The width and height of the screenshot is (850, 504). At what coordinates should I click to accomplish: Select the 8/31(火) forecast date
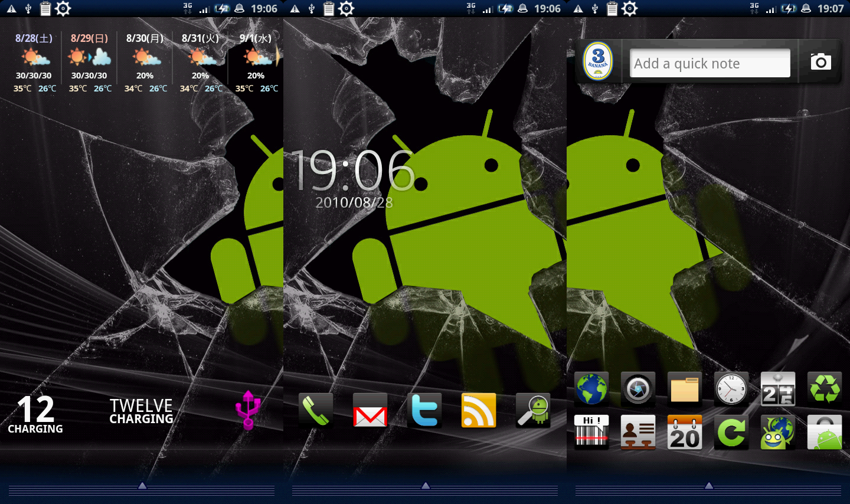click(x=200, y=38)
